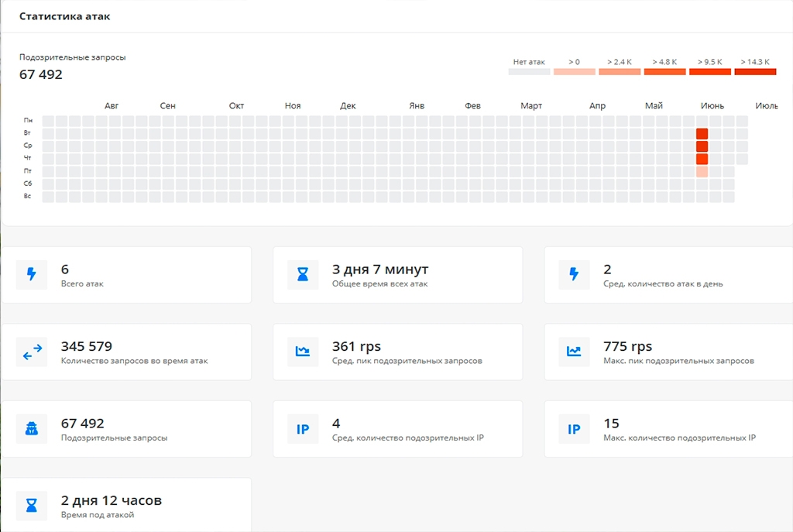Image resolution: width=793 pixels, height=532 pixels.
Task: Click the red Wednesday (Ср) cell in June
Action: tap(702, 146)
